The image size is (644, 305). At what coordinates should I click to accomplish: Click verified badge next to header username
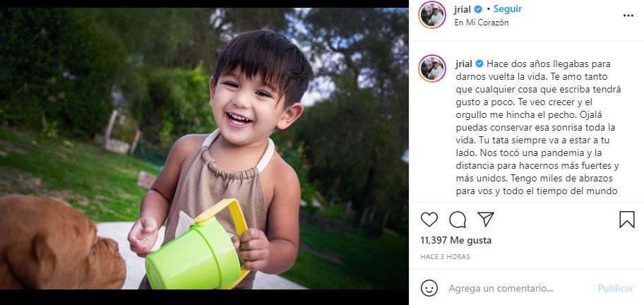point(478,9)
